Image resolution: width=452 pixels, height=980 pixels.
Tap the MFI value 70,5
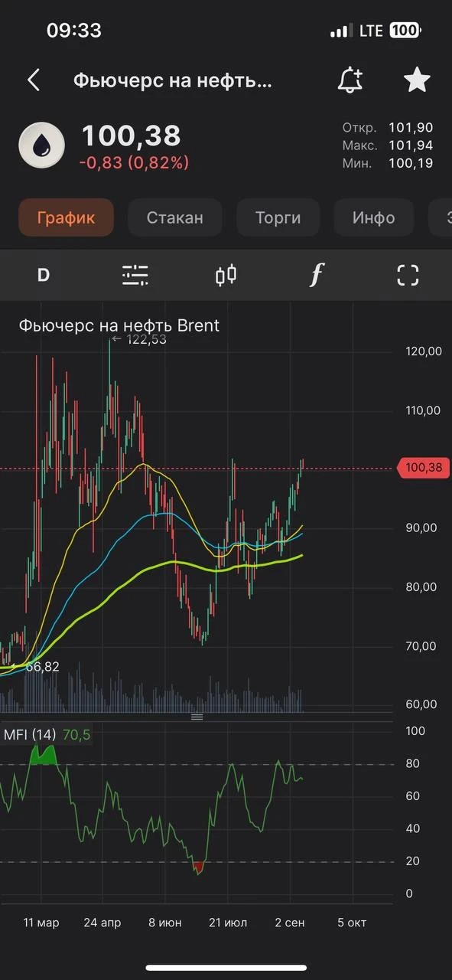[76, 735]
